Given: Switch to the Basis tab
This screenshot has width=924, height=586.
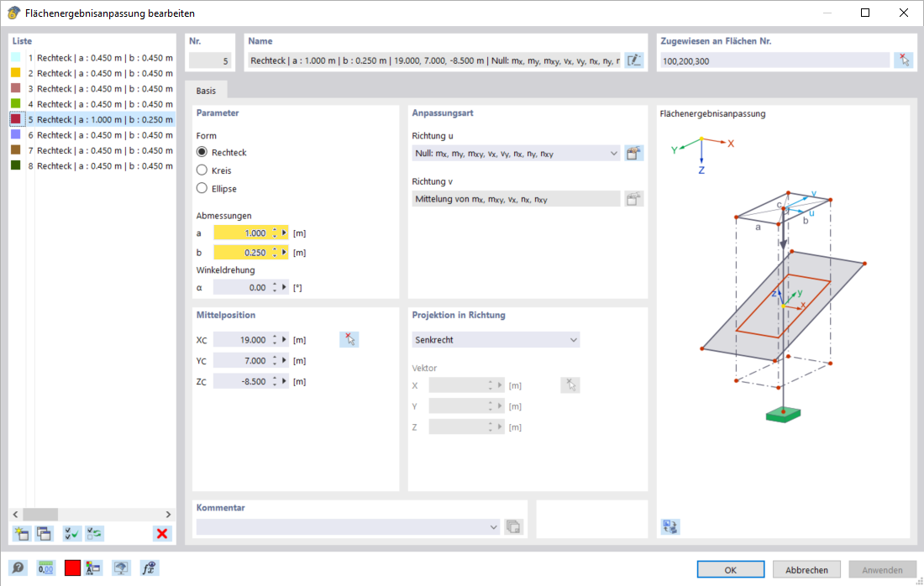Looking at the screenshot, I should 207,90.
